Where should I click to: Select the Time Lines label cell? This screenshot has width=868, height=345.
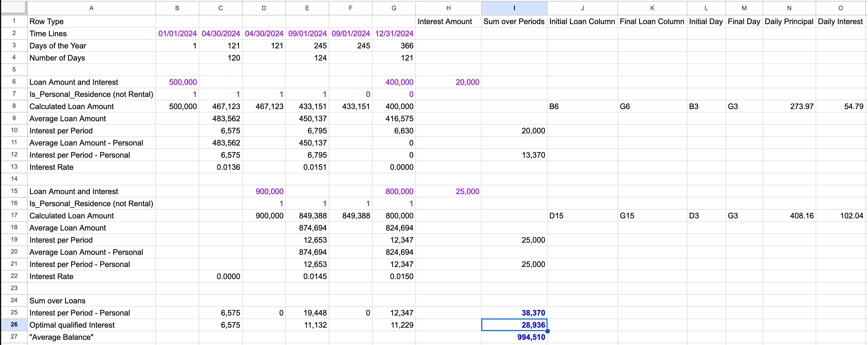pos(91,34)
